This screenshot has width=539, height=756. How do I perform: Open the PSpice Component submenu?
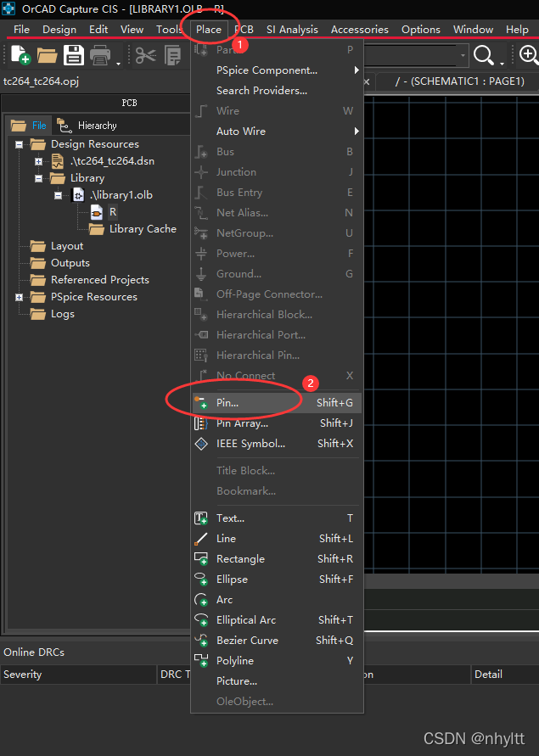[267, 70]
